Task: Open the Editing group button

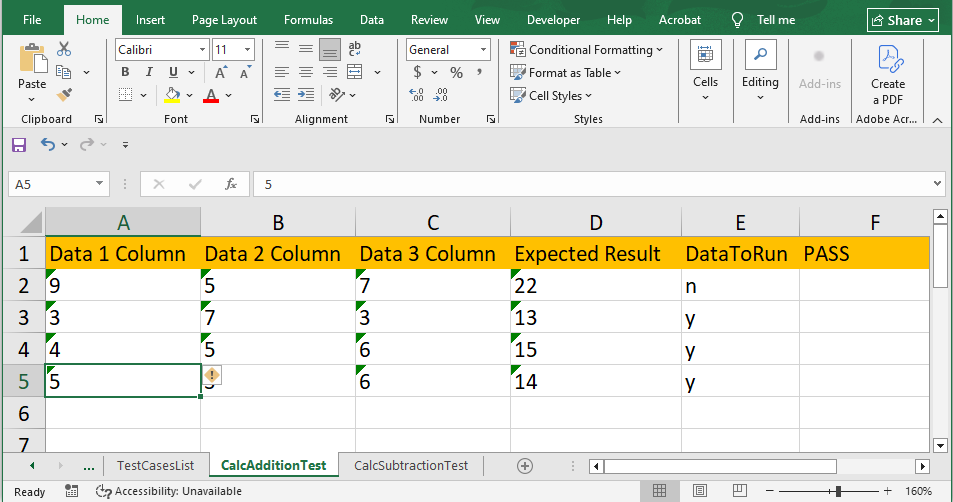Action: pos(760,71)
